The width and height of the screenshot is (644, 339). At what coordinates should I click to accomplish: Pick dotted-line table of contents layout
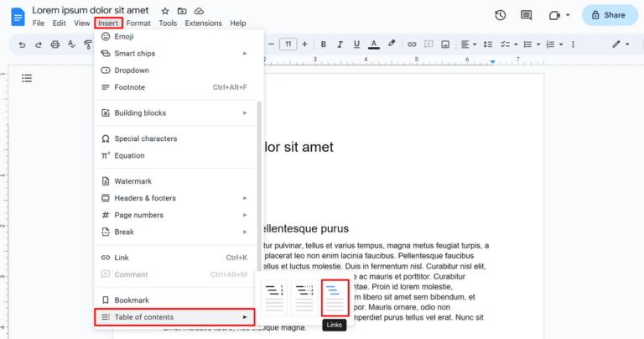click(x=304, y=298)
